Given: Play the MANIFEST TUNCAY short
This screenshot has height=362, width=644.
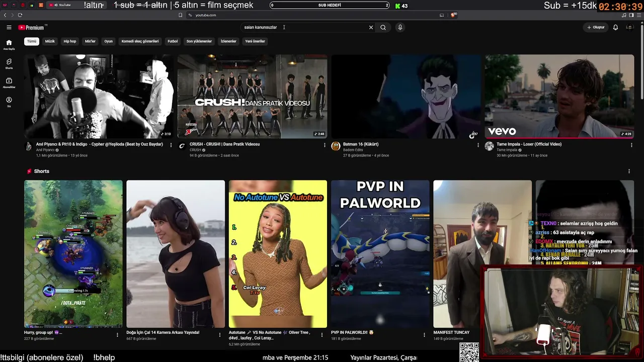Looking at the screenshot, I should (482, 254).
